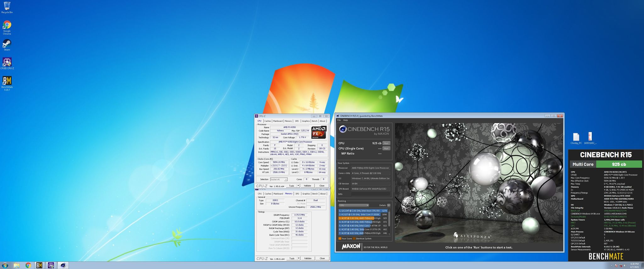Click the Info field in Your System
The width and height of the screenshot is (644, 269).
370,194
